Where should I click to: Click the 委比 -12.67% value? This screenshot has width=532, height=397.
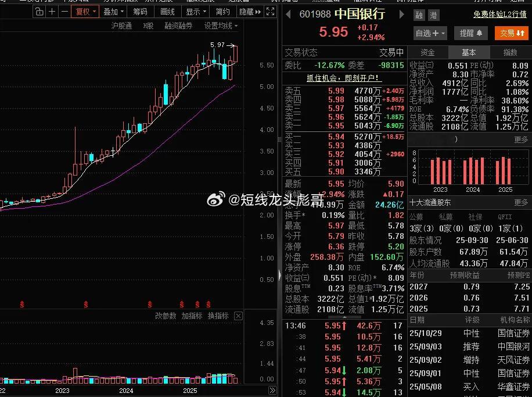click(x=329, y=65)
